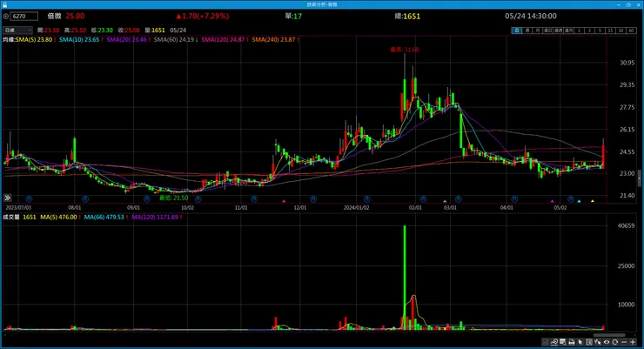The height and width of the screenshot is (349, 644).
Task: Zoom in the chart with plus icon
Action: tap(633, 342)
